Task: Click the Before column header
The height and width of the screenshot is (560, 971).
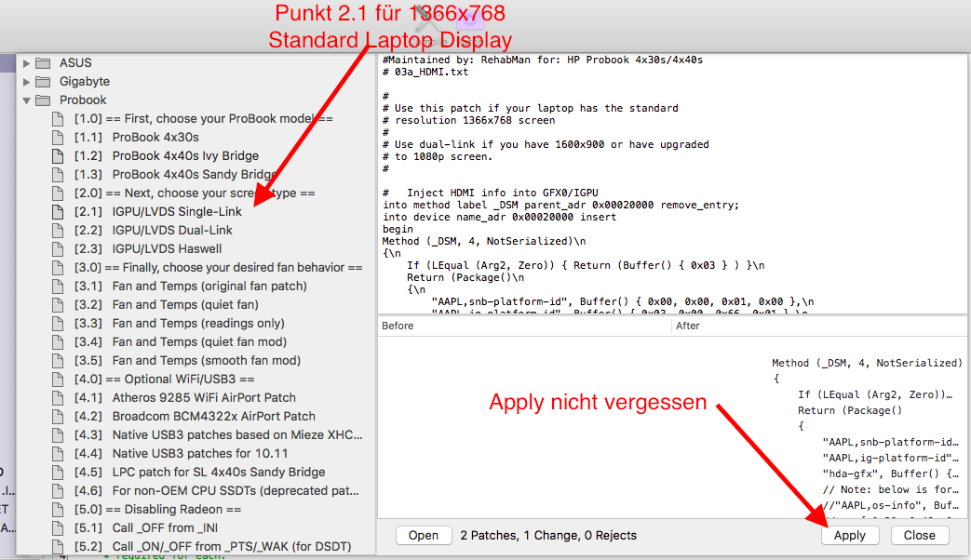Action: [524, 326]
